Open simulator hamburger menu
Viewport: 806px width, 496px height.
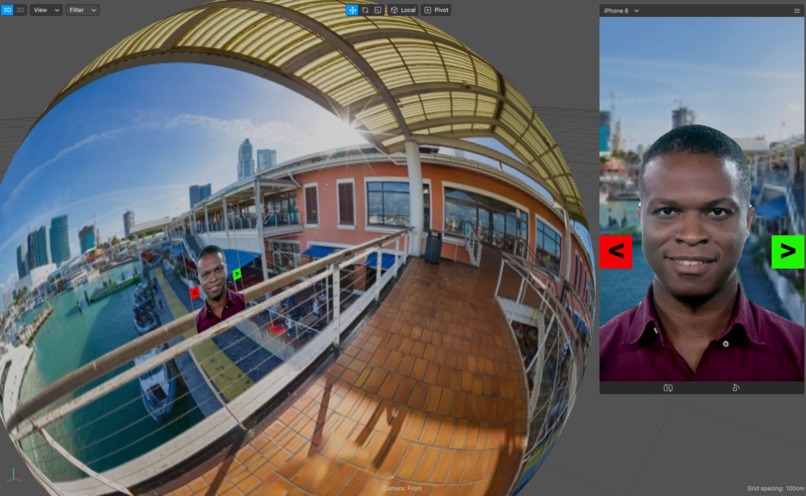(797, 10)
